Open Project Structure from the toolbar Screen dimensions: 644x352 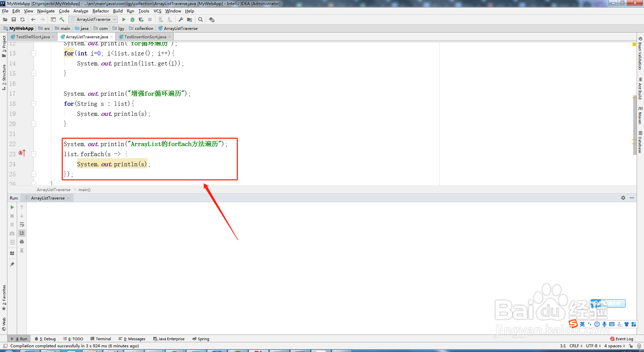(190, 20)
